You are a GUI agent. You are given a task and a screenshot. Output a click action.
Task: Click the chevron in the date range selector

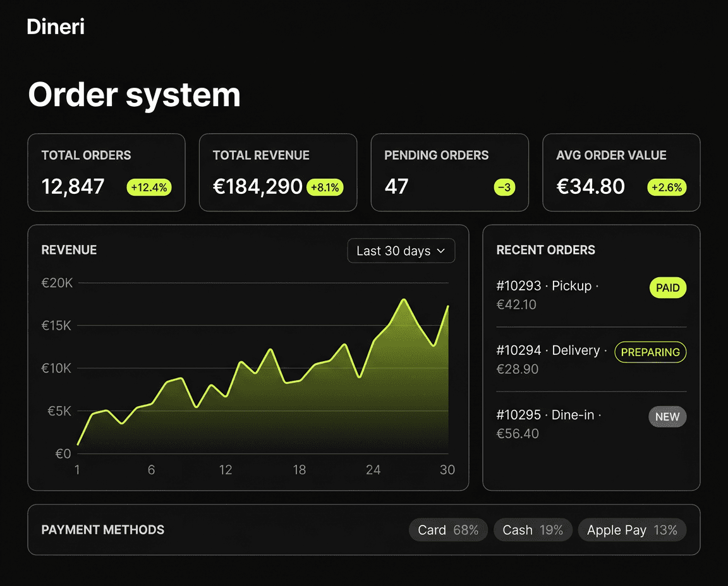point(441,251)
